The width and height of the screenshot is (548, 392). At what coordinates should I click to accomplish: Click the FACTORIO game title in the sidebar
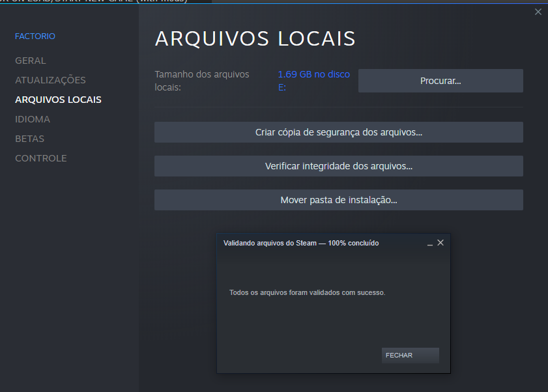pyautogui.click(x=35, y=36)
